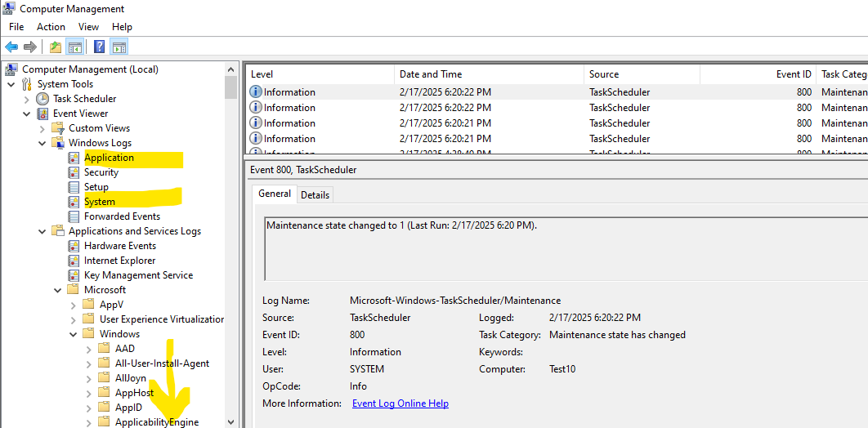Click the Task Scheduler clock icon

pyautogui.click(x=42, y=99)
